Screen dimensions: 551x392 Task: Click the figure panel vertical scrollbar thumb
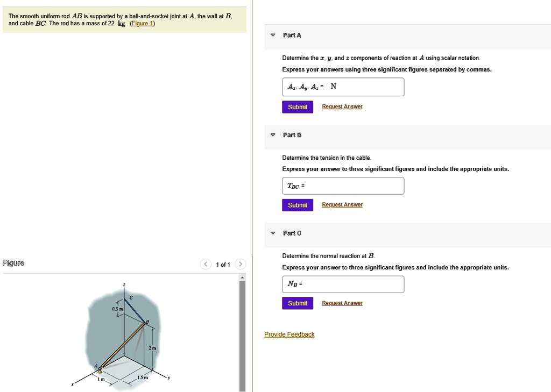point(242,333)
